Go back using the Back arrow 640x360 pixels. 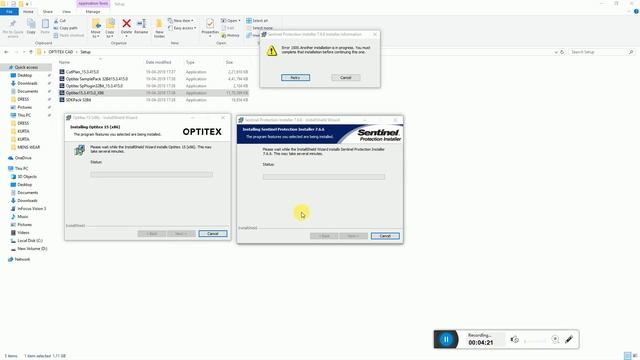click(6, 52)
